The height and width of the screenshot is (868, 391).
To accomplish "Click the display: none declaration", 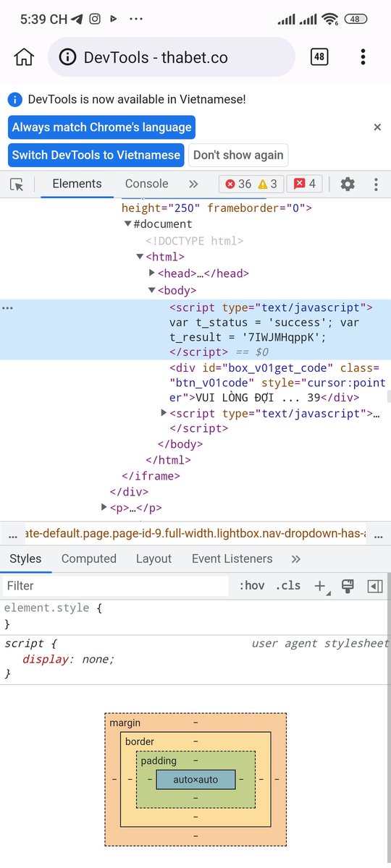I will click(x=68, y=659).
